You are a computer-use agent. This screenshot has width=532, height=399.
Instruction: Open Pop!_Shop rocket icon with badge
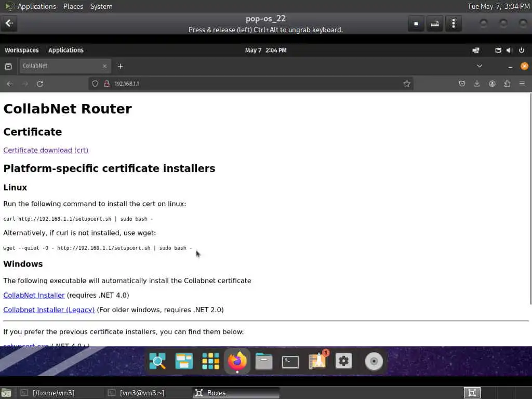317,361
